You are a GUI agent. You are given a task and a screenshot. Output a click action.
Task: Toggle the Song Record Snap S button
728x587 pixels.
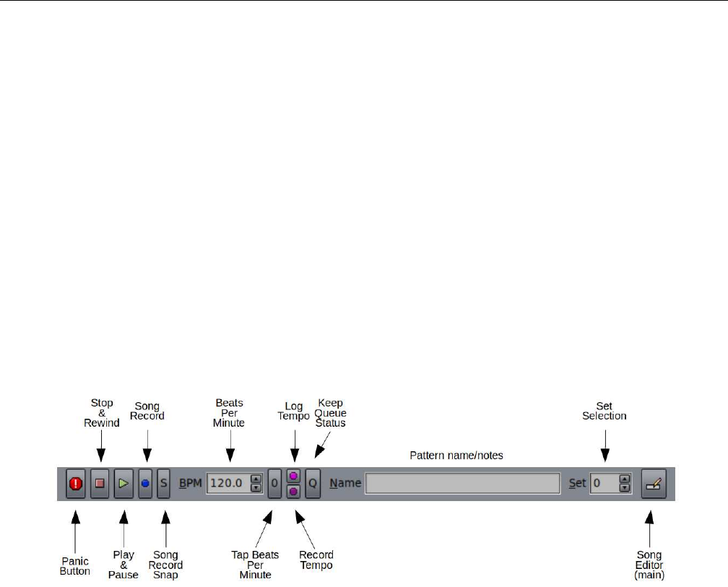163,484
